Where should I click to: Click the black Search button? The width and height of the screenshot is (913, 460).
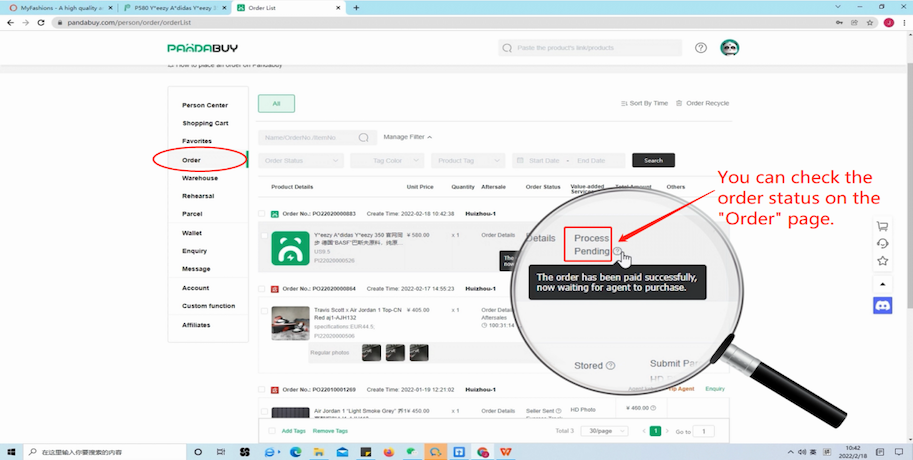(x=653, y=160)
